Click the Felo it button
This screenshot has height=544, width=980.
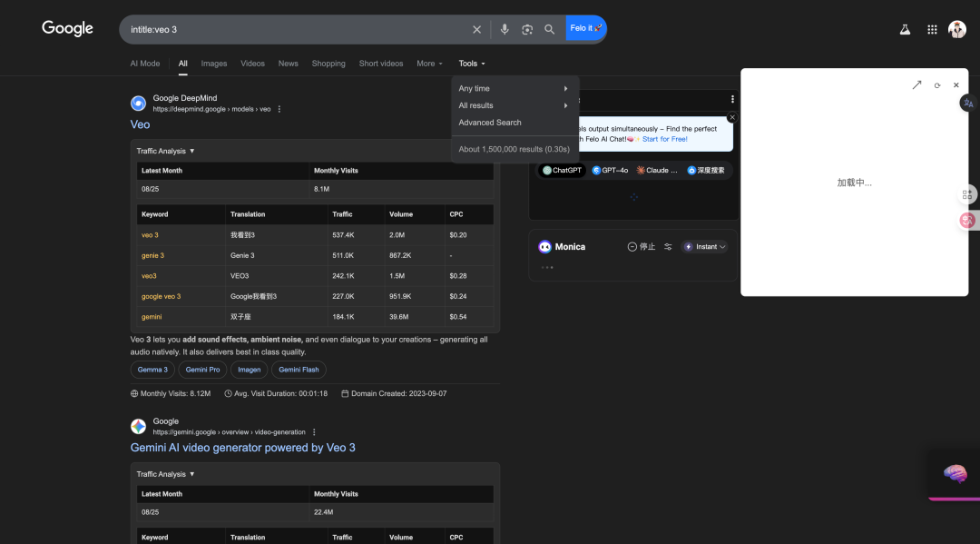click(x=585, y=28)
